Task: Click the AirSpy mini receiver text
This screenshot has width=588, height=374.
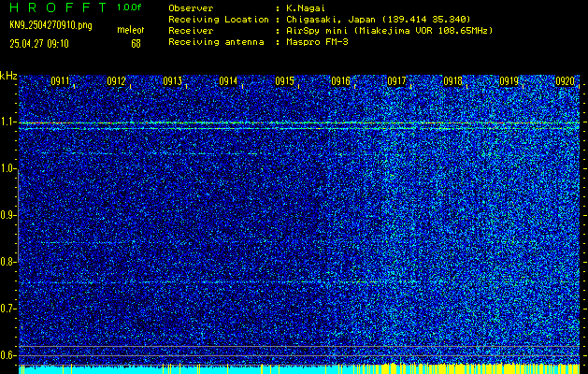Action: point(389,31)
